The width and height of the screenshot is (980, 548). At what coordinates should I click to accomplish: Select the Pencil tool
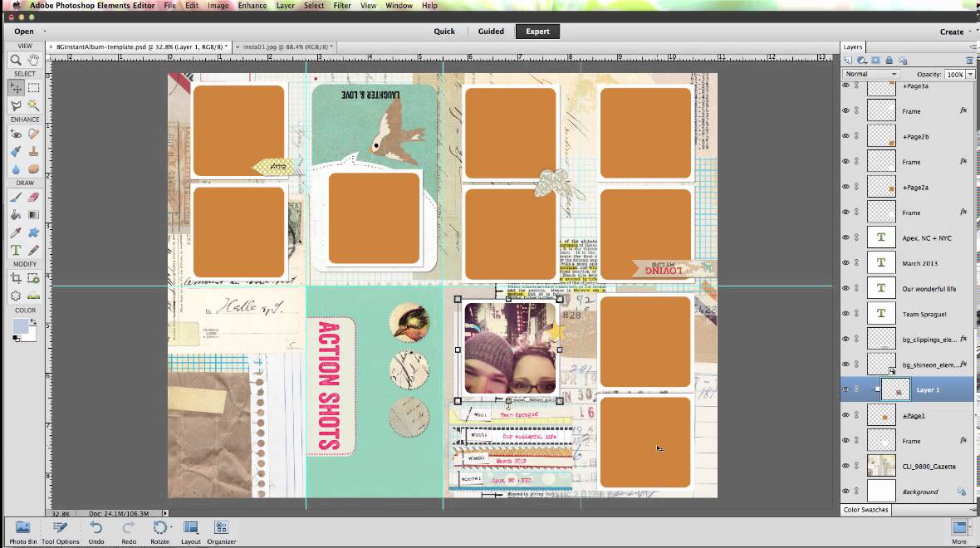(x=33, y=250)
